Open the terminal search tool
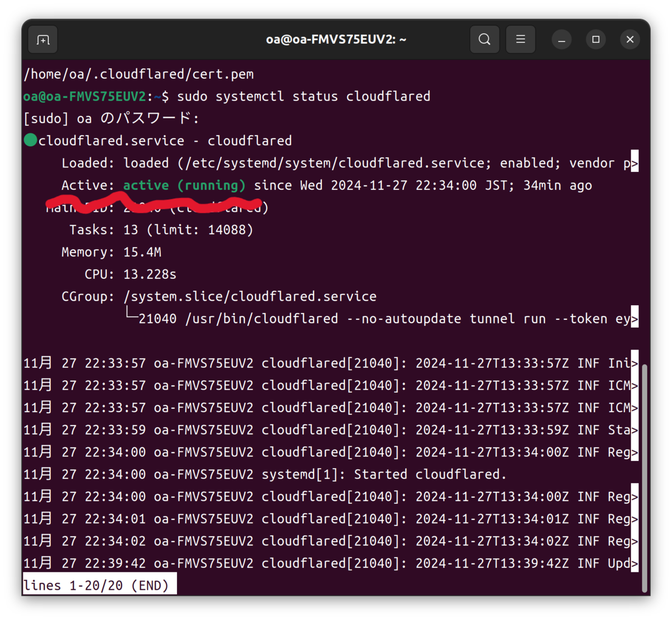Image resolution: width=672 pixels, height=620 pixels. tap(484, 39)
